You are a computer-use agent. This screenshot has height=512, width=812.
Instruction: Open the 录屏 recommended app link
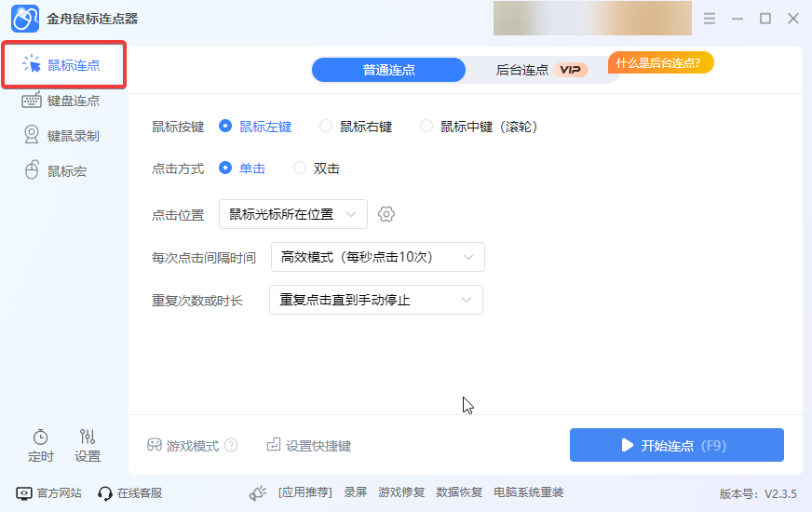click(x=356, y=492)
